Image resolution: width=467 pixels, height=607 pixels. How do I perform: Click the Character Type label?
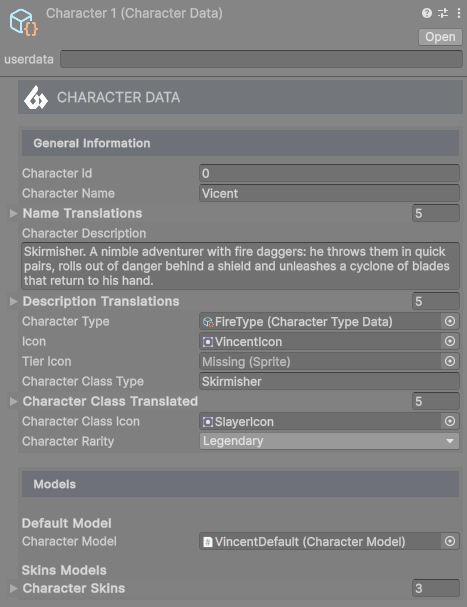pyautogui.click(x=65, y=321)
